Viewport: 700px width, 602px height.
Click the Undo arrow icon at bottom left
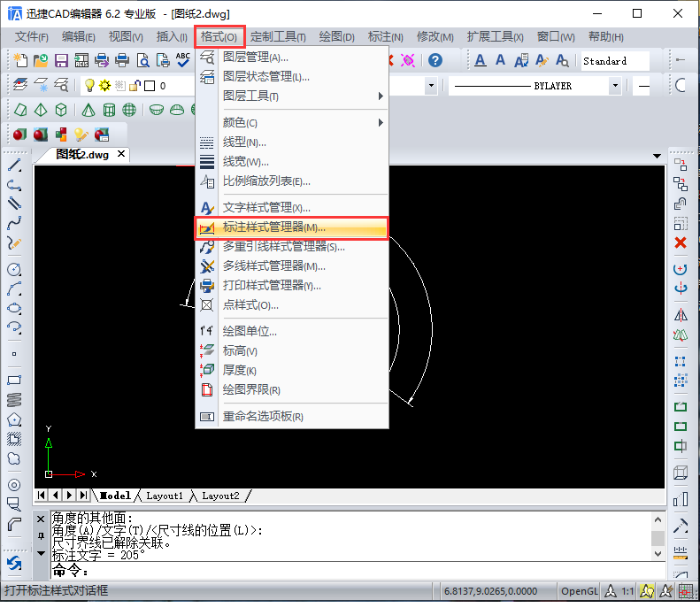point(14,564)
